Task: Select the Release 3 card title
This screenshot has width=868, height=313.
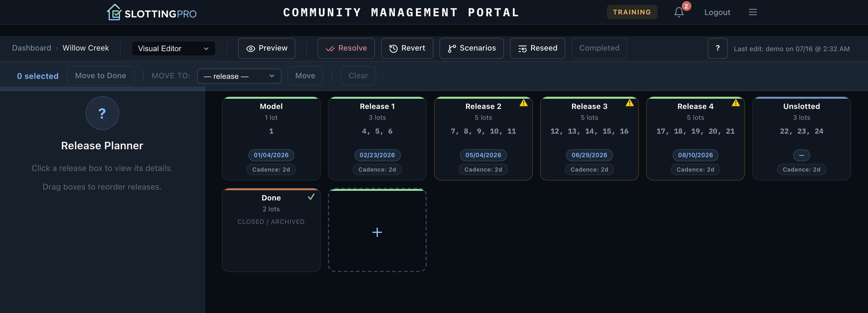Action: (589, 106)
